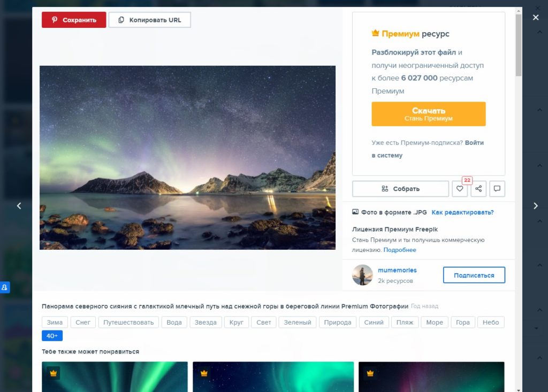This screenshot has height=392, width=548.
Task: Click the mumemories author avatar
Action: 362,275
